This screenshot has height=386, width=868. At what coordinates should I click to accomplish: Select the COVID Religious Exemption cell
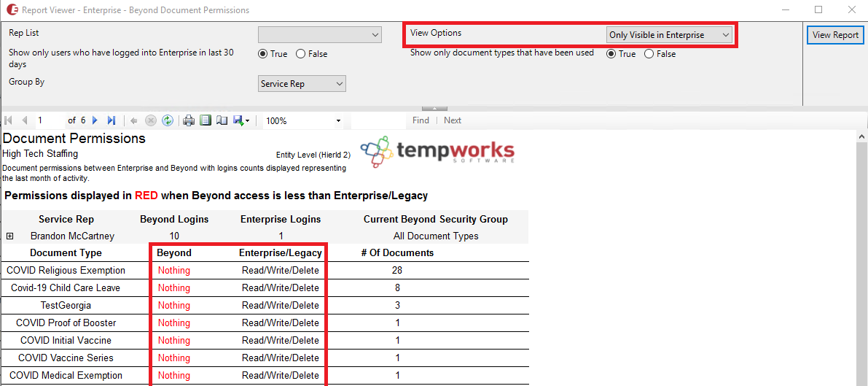(66, 271)
